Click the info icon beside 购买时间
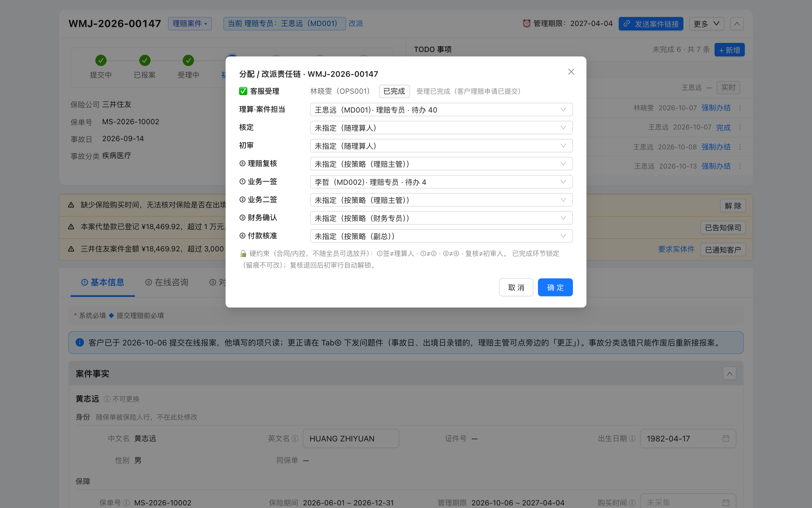 632,503
